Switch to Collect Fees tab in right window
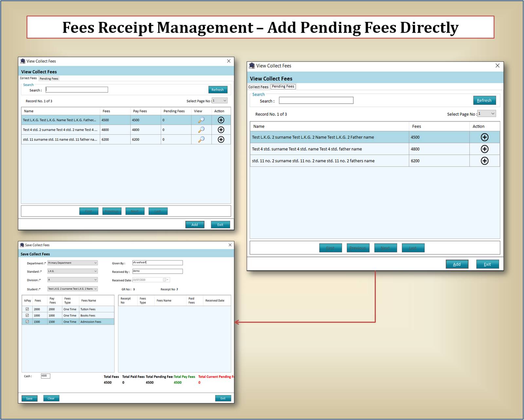This screenshot has width=524, height=420. (258, 87)
